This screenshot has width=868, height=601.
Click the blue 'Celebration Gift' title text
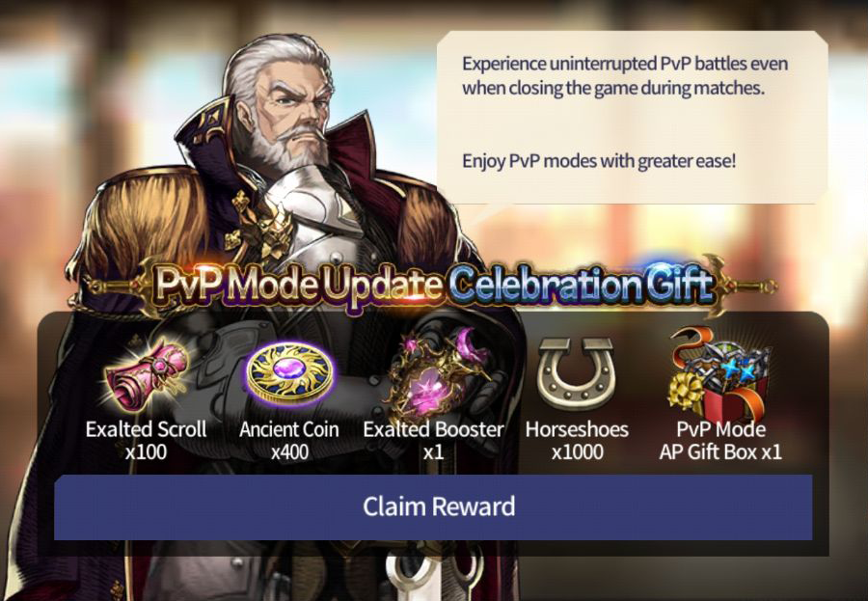pyautogui.click(x=581, y=284)
